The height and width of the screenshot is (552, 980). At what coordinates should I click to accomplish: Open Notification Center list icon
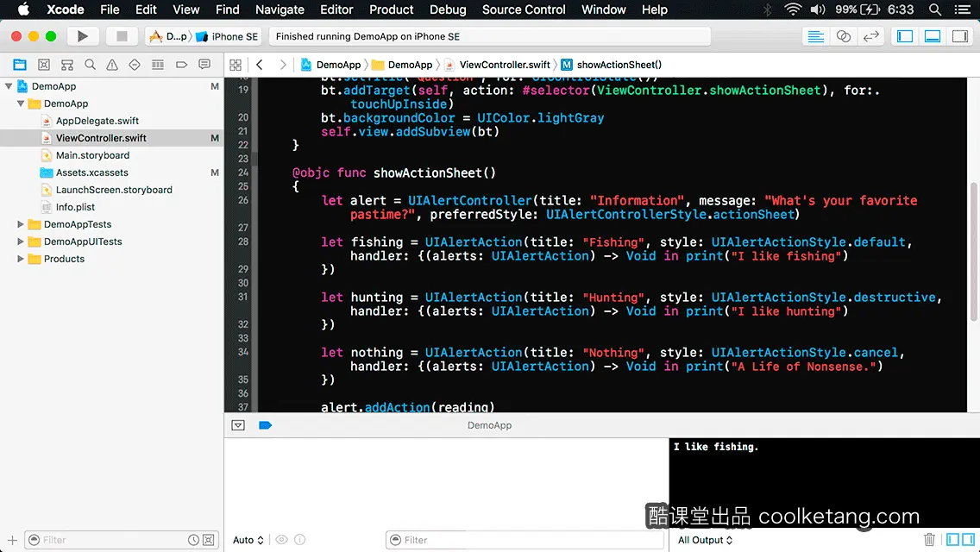(x=963, y=9)
